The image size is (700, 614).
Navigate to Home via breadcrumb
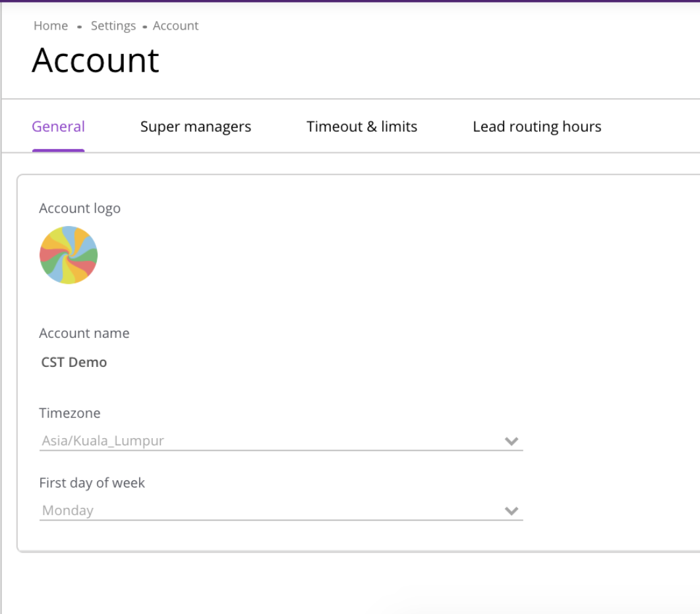click(x=51, y=26)
